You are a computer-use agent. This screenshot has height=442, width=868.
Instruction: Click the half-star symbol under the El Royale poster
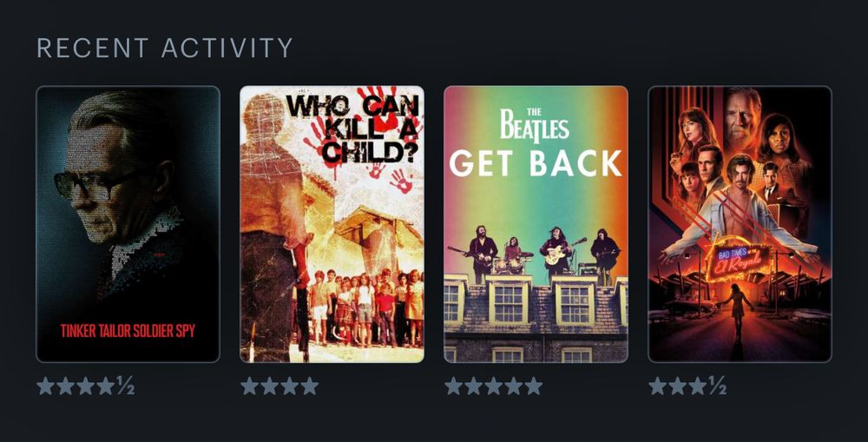(718, 386)
